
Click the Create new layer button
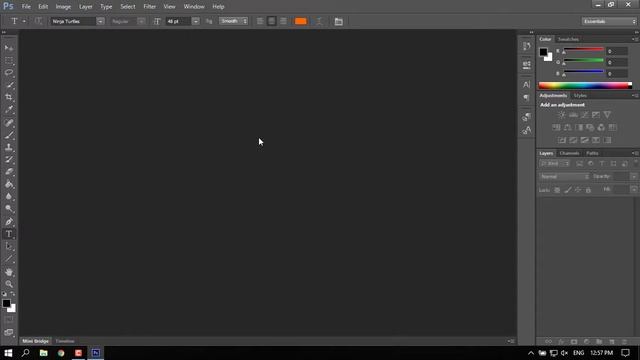(611, 342)
